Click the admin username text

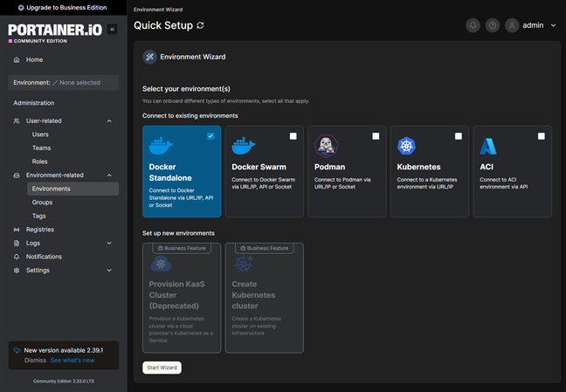pyautogui.click(x=533, y=25)
